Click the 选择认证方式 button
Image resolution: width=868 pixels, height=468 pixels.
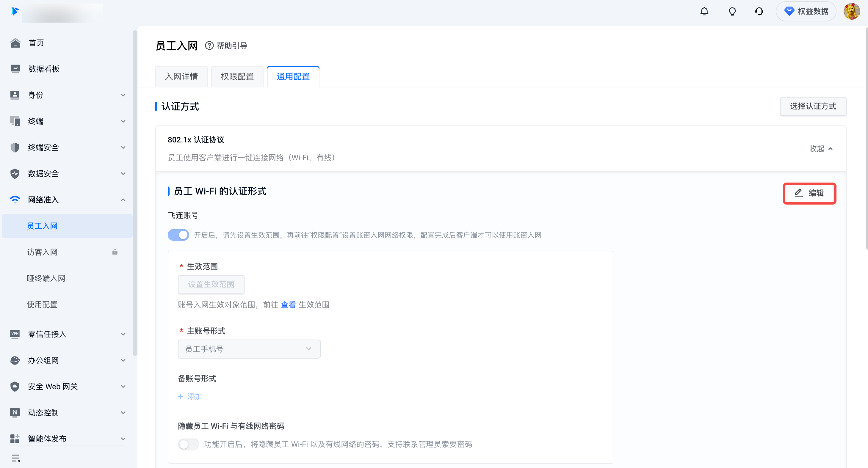click(x=813, y=106)
